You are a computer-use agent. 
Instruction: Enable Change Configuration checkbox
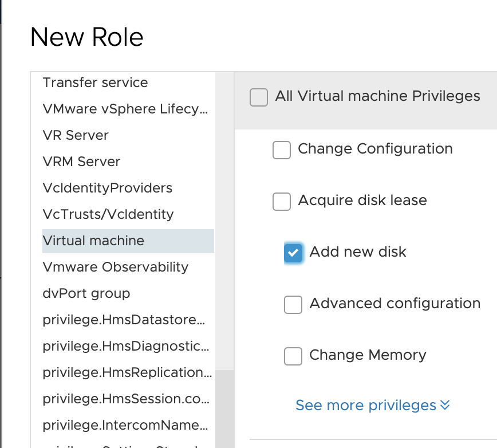click(282, 150)
